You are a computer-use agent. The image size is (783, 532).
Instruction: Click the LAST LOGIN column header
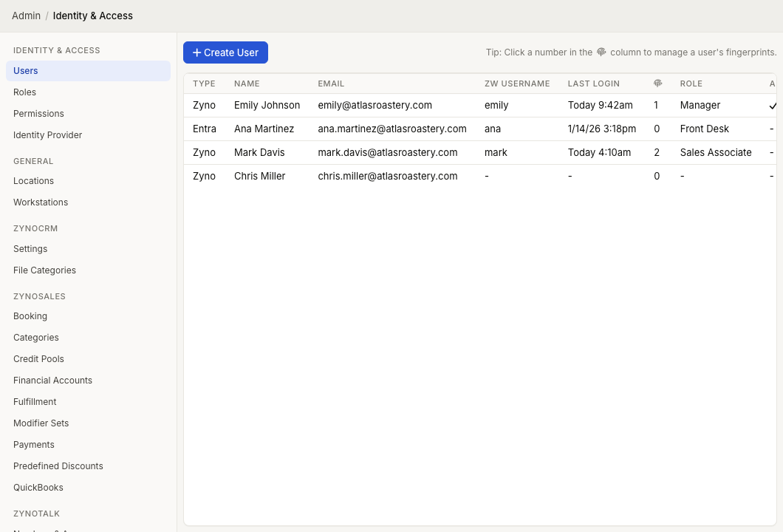tap(594, 83)
